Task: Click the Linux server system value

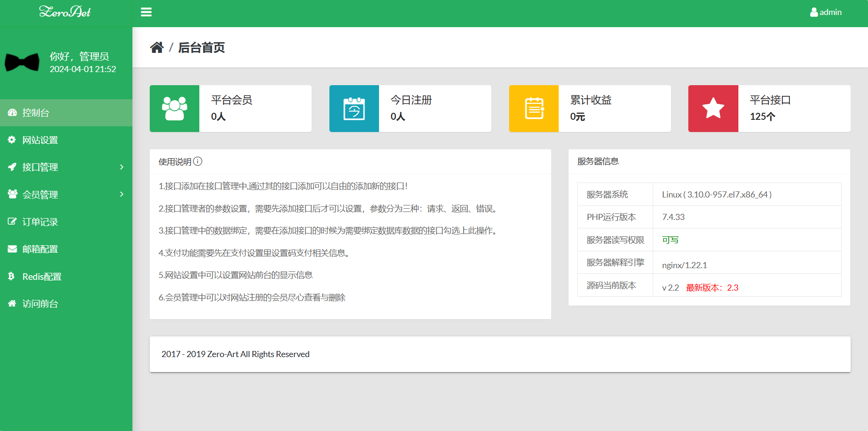Action: (x=717, y=195)
